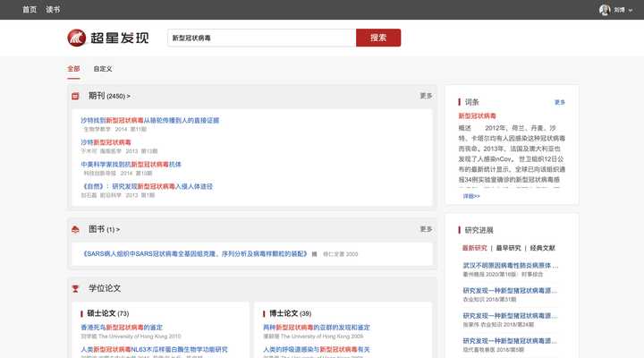The height and width of the screenshot is (358, 644).
Task: Select the 全部 tab
Action: 73,68
